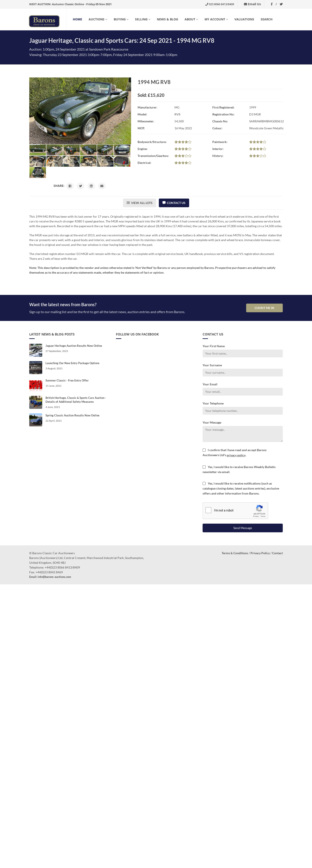Share the lot on LinkedIn
The height and width of the screenshot is (868, 312).
point(91,186)
